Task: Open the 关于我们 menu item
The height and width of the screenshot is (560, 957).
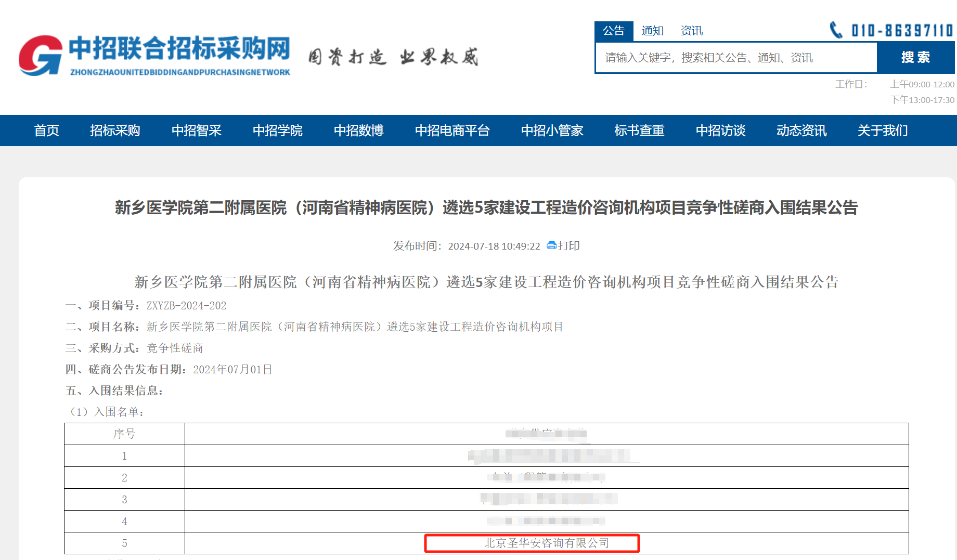Action: pyautogui.click(x=883, y=131)
